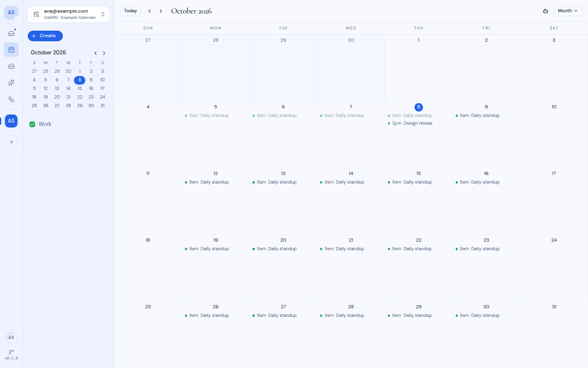The width and height of the screenshot is (588, 368).
Task: Open the drive storage icon in the left rail
Action: coord(11,66)
